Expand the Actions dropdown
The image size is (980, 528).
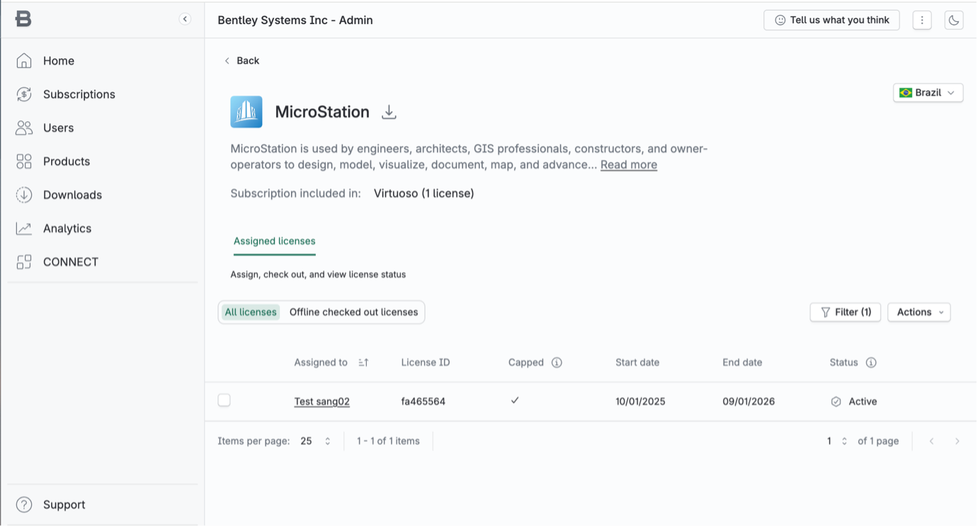919,312
